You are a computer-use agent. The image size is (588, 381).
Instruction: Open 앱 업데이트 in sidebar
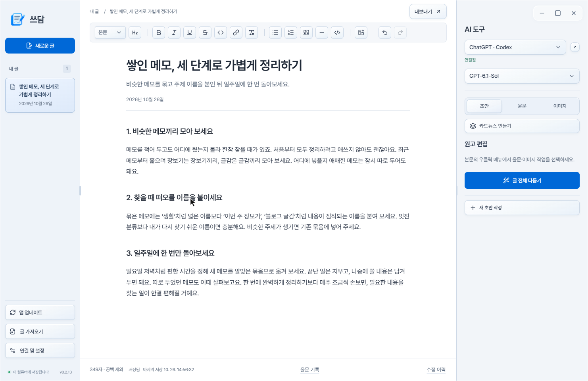coord(40,312)
